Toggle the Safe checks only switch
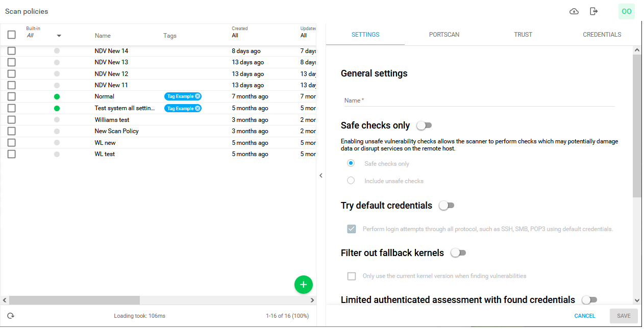The height and width of the screenshot is (329, 644). tap(424, 125)
